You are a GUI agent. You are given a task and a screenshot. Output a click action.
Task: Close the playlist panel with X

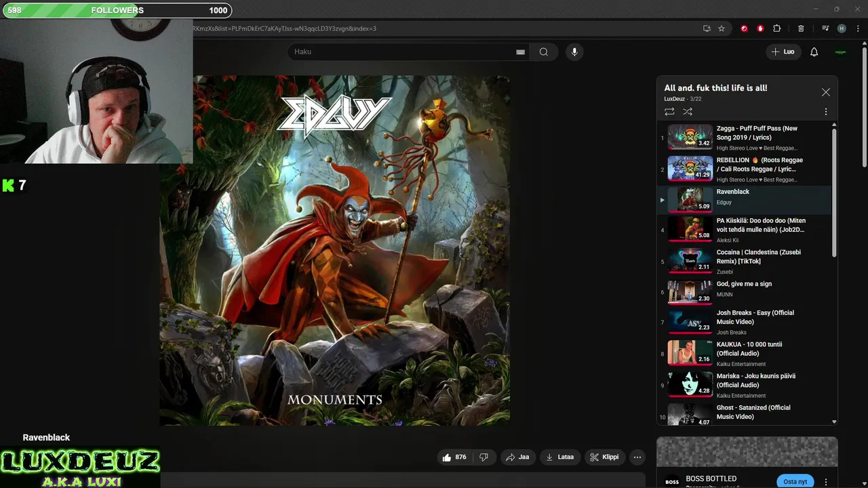825,92
